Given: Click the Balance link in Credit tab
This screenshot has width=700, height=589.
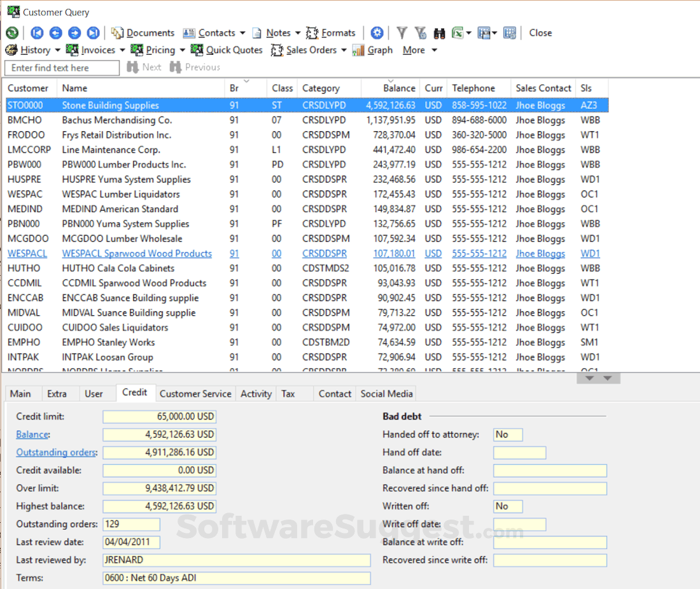Looking at the screenshot, I should (x=32, y=434).
